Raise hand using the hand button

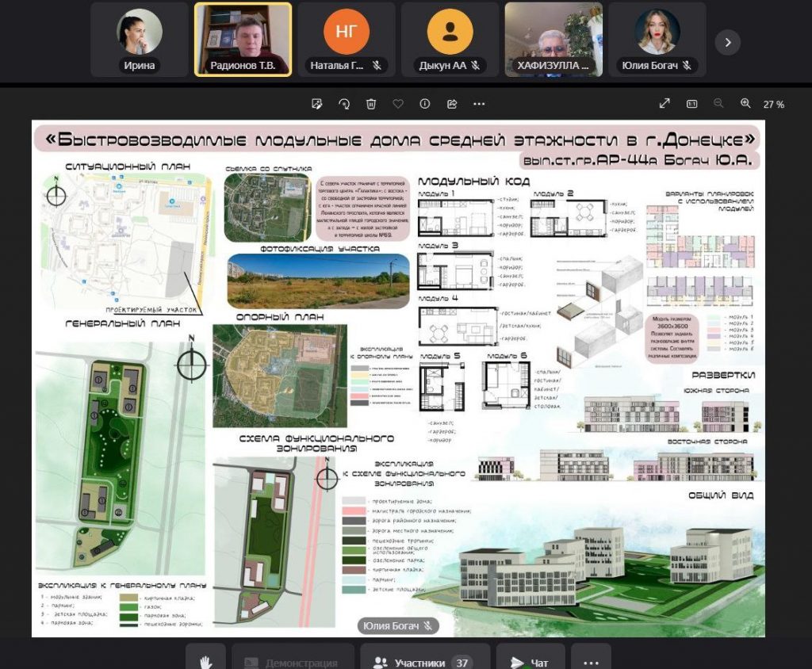(x=205, y=660)
